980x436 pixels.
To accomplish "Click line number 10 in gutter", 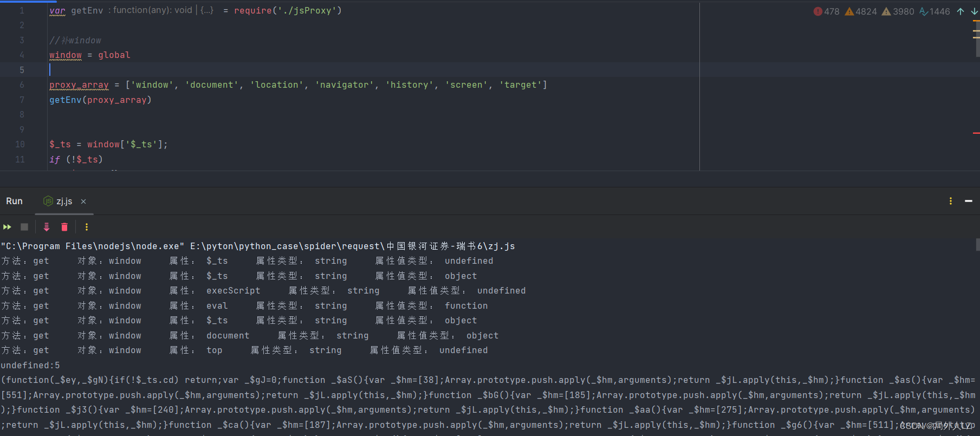I will [x=20, y=144].
